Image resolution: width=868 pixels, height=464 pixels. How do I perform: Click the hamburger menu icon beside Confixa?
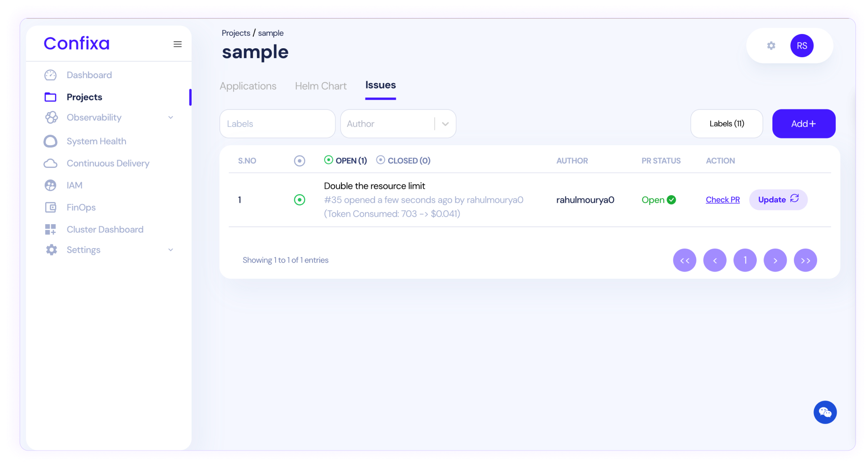(x=177, y=44)
